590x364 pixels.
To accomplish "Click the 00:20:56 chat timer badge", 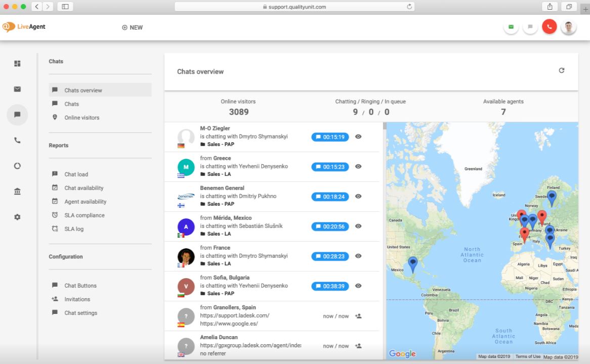I will [330, 226].
